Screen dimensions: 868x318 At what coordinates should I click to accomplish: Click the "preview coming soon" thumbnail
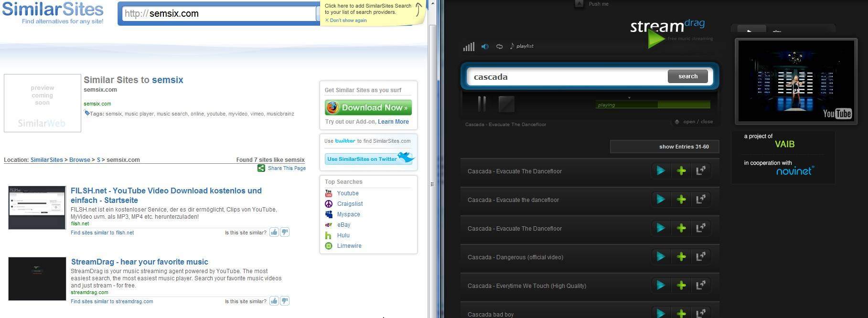point(43,103)
